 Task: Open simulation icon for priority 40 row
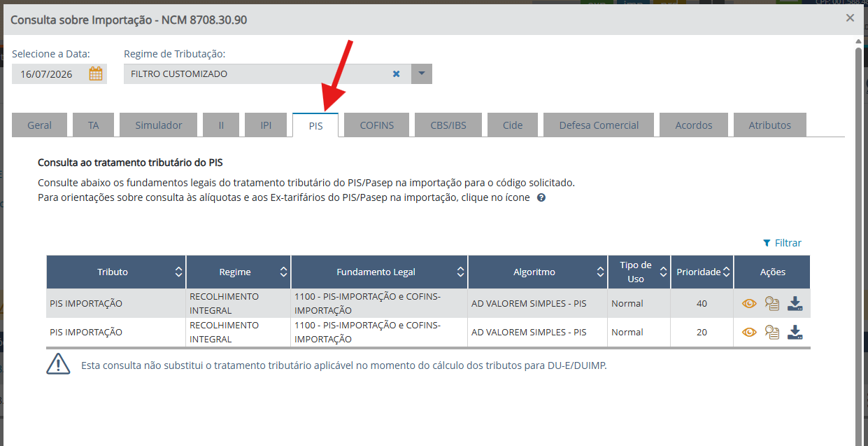tap(772, 304)
